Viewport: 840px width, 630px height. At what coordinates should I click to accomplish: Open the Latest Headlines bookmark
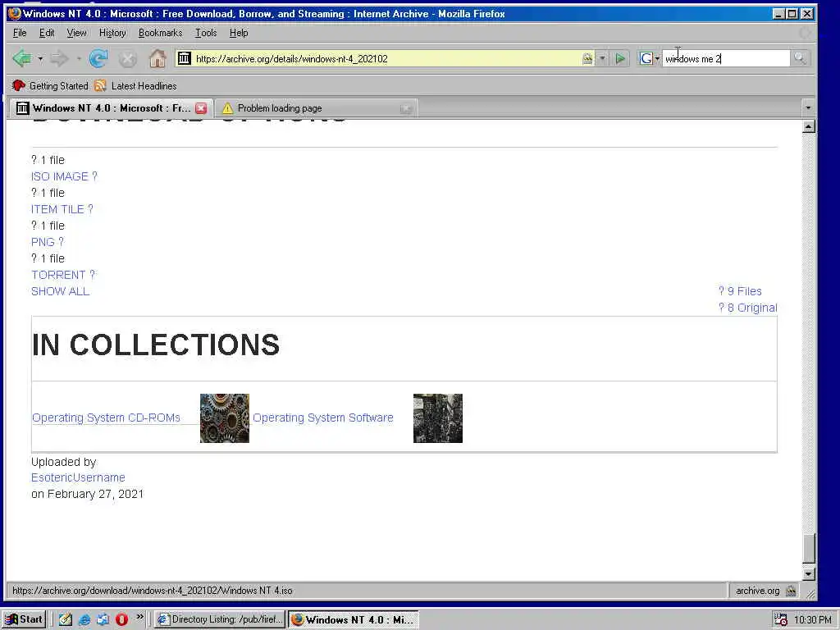(135, 85)
